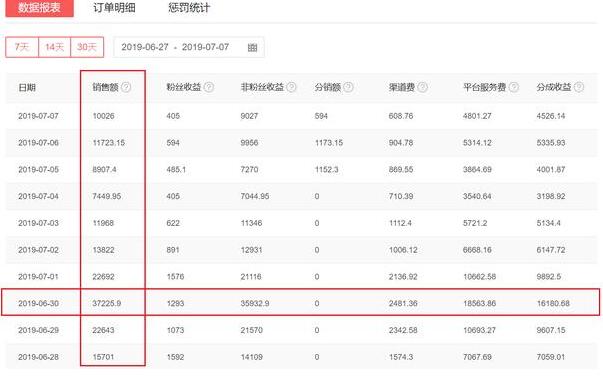Click end date 2019-07-07 field

[x=205, y=47]
